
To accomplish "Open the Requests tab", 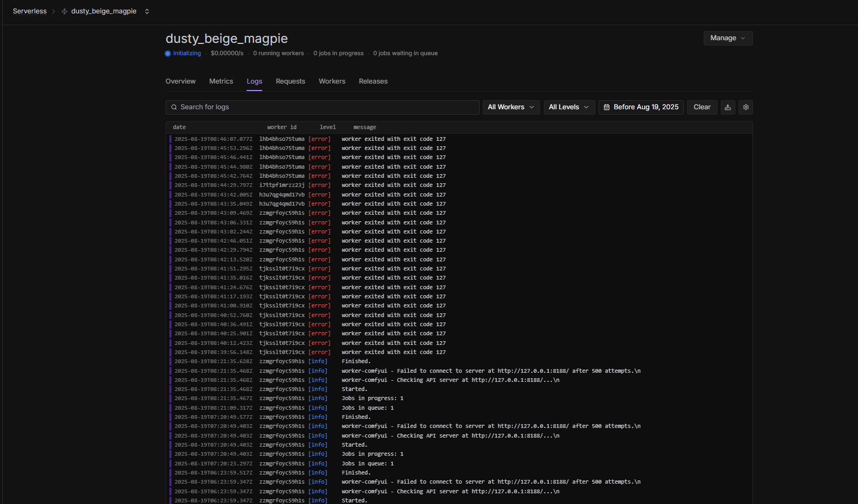I will 290,81.
